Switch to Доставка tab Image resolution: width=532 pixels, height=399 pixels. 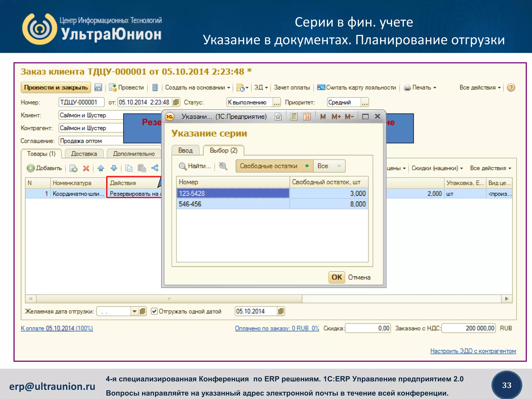[x=84, y=154]
